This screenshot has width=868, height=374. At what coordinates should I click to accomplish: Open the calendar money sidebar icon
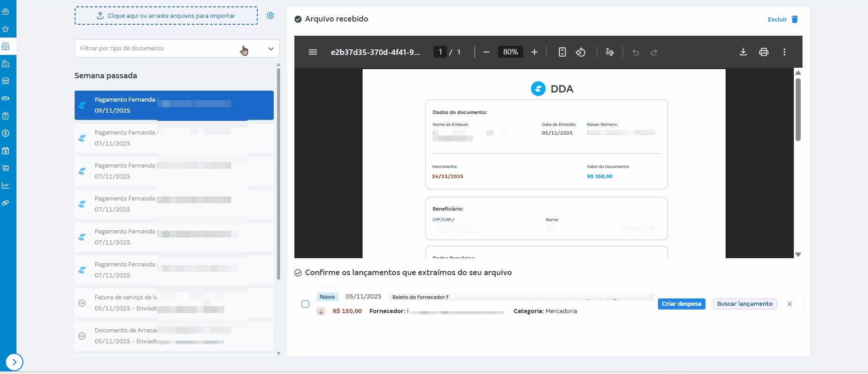pyautogui.click(x=6, y=151)
